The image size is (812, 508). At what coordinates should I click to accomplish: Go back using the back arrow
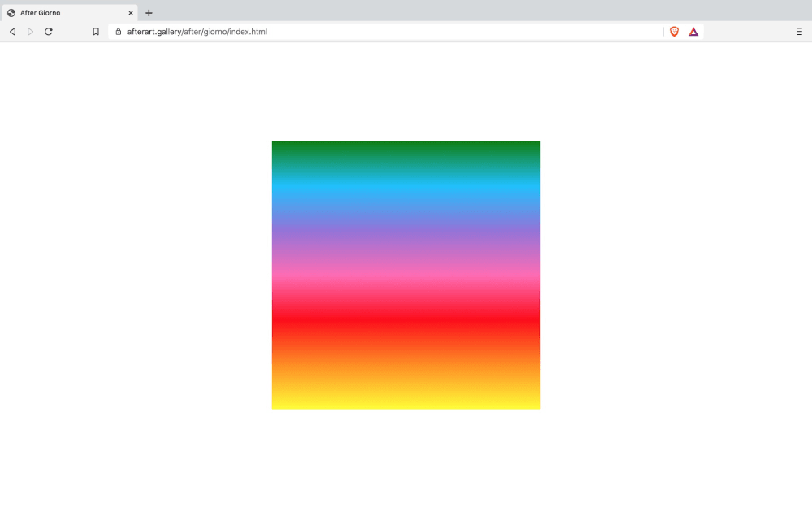pyautogui.click(x=11, y=31)
